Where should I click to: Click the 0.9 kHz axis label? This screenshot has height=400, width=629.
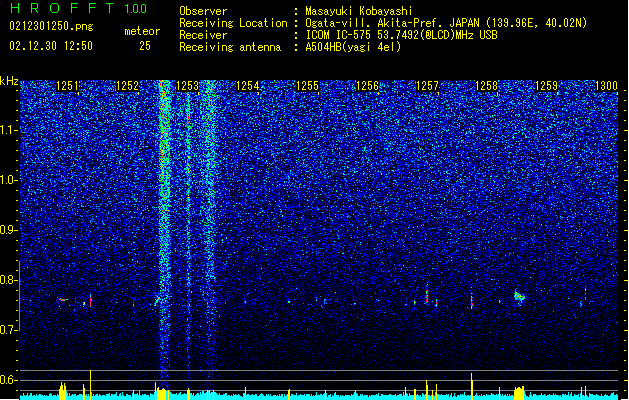(9, 230)
